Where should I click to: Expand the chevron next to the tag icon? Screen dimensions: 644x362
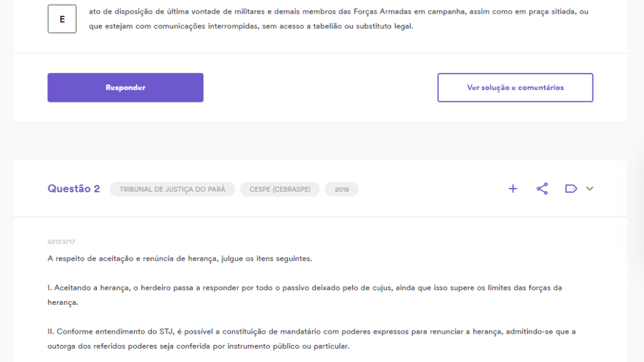(x=590, y=189)
